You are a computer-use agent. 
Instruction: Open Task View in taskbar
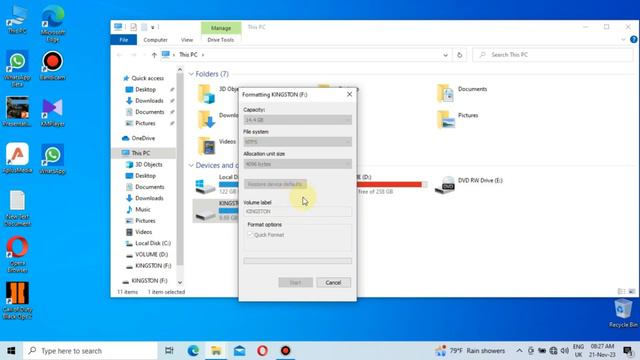tap(169, 351)
